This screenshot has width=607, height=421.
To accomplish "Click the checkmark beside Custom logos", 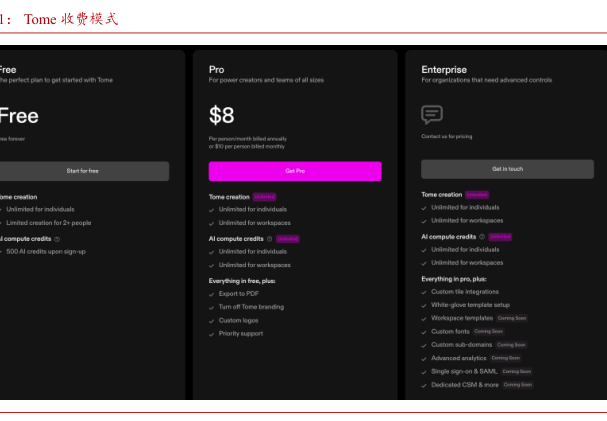I will coord(212,321).
